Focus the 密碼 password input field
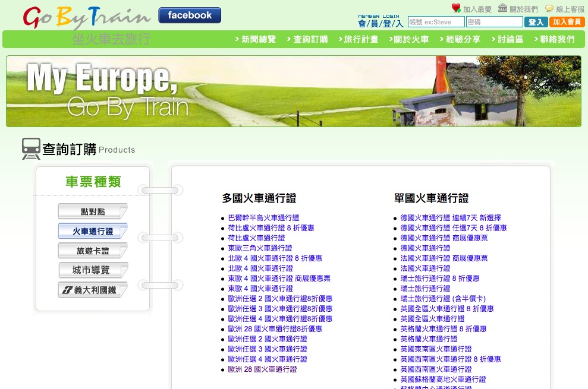The height and width of the screenshot is (389, 588). [494, 22]
